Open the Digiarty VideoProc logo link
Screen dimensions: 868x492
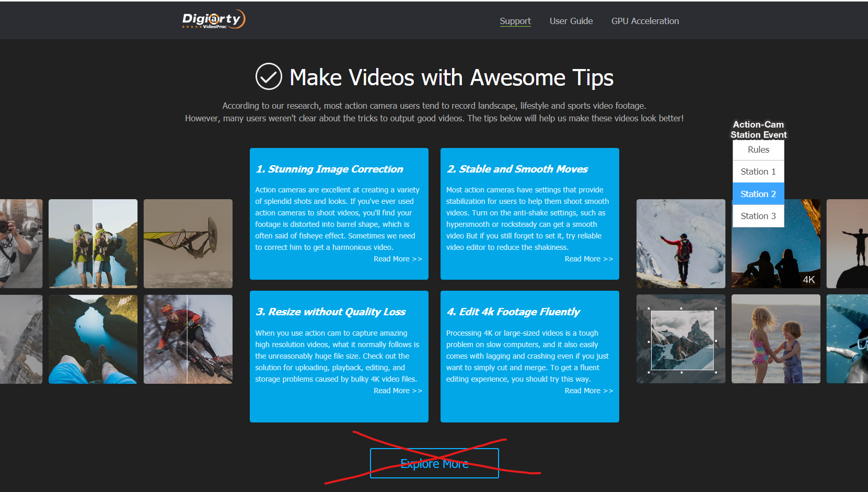pyautogui.click(x=214, y=20)
